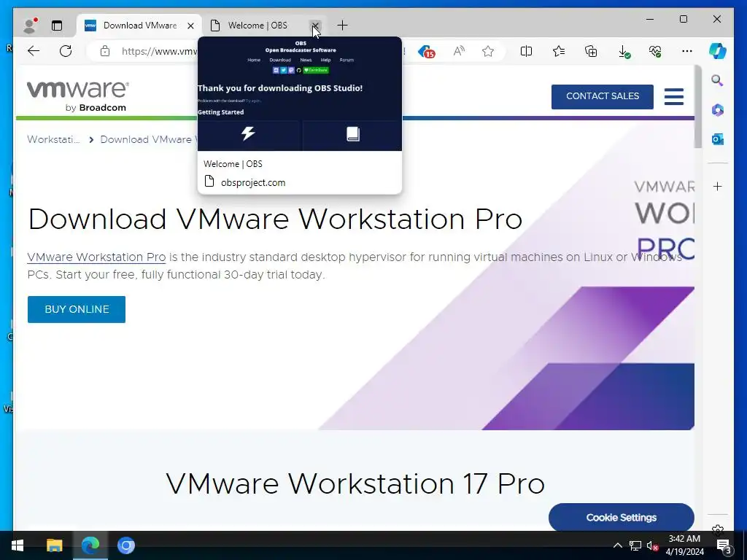Screen dimensions: 747x560
Task: Click the Edge taskbar icon
Action: [90, 545]
